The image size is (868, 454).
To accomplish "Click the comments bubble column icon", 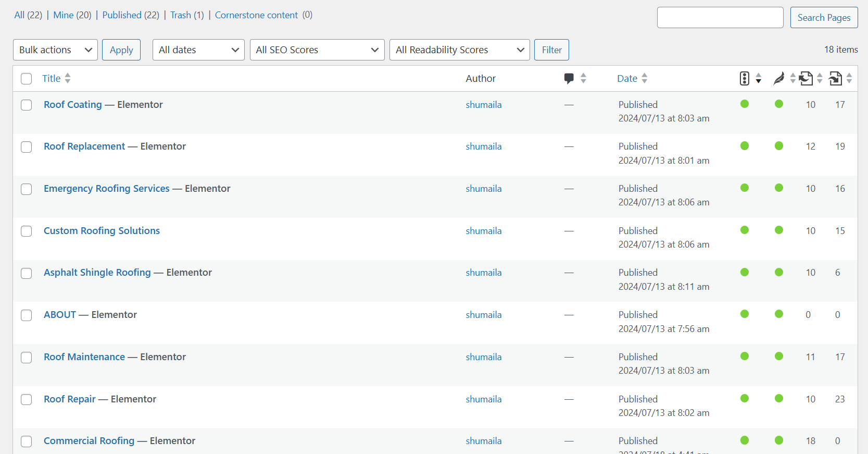I will 569,78.
